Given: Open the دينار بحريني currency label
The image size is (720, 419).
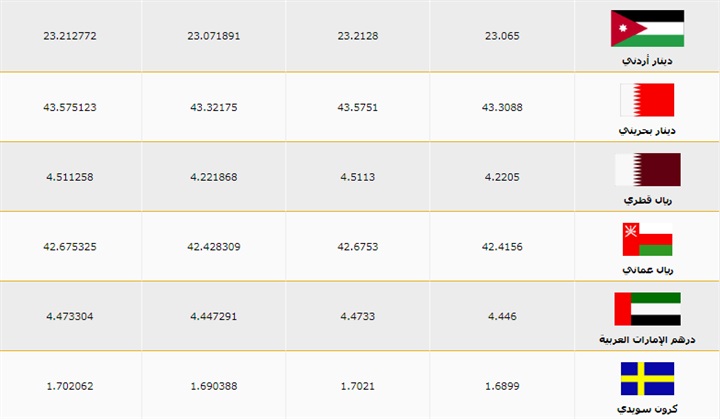Looking at the screenshot, I should [x=647, y=131].
